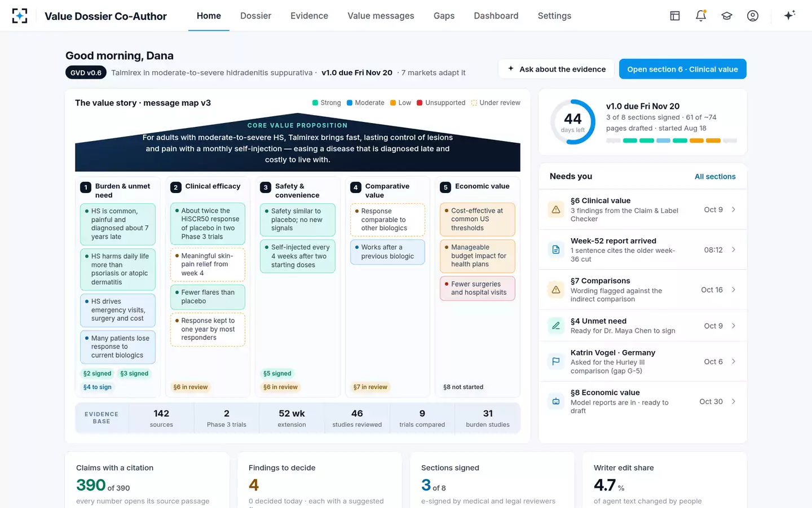Select the Gaps tab
The image size is (812, 508).
coord(444,16)
